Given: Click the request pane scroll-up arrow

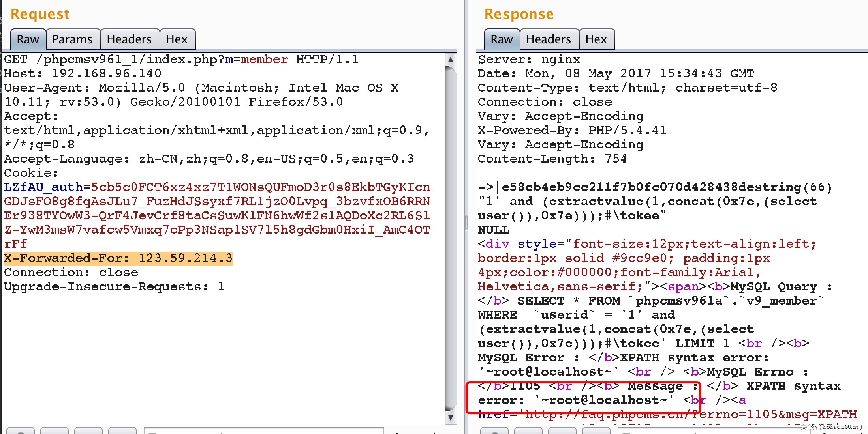Looking at the screenshot, I should 451,60.
